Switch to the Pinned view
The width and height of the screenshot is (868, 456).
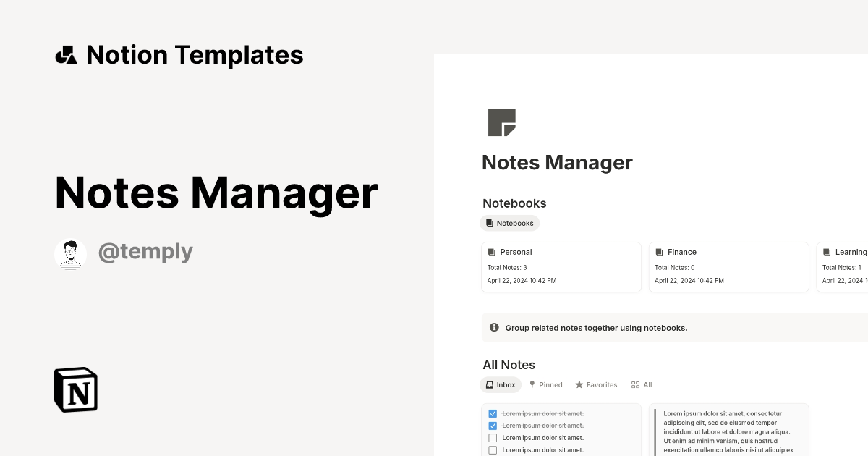(x=545, y=384)
